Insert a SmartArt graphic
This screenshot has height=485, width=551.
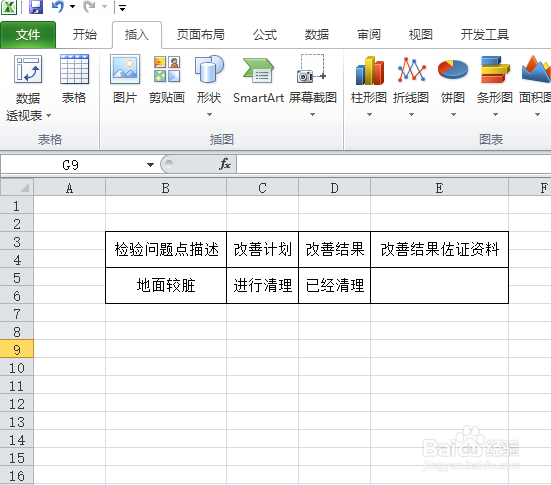[x=258, y=79]
